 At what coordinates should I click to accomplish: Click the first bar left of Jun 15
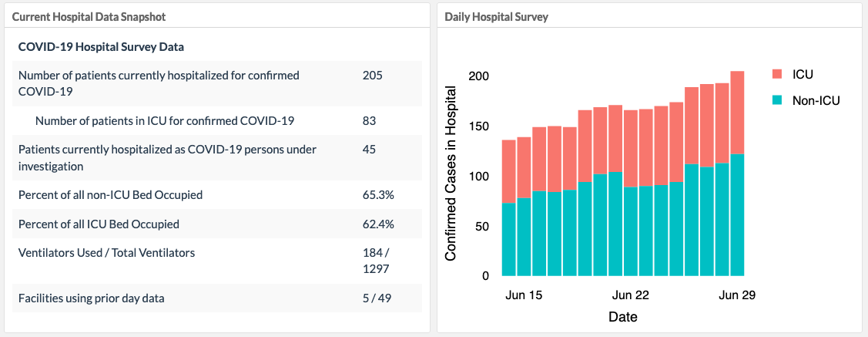[508, 208]
